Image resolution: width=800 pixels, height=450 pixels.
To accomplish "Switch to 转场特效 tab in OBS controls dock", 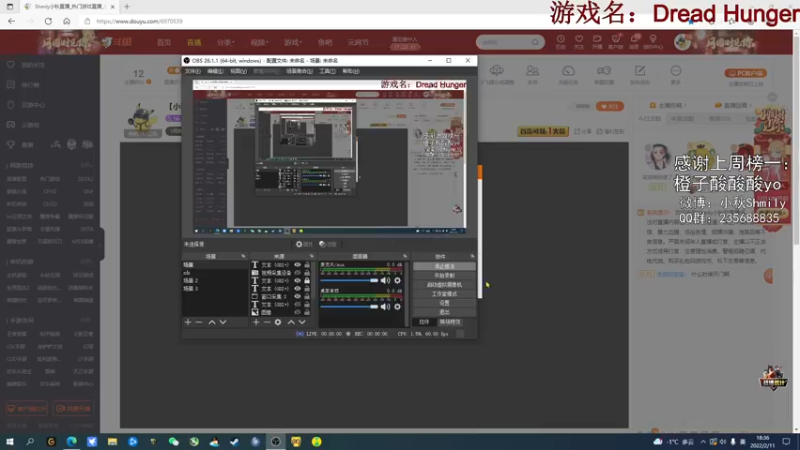I will coord(449,322).
